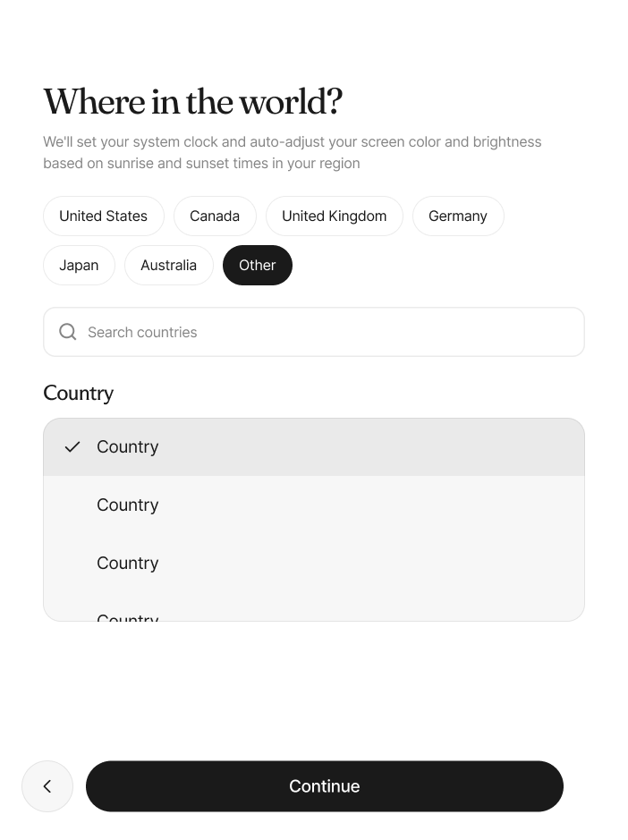Select the Australia chip
This screenshot has height=840, width=628.
click(169, 265)
